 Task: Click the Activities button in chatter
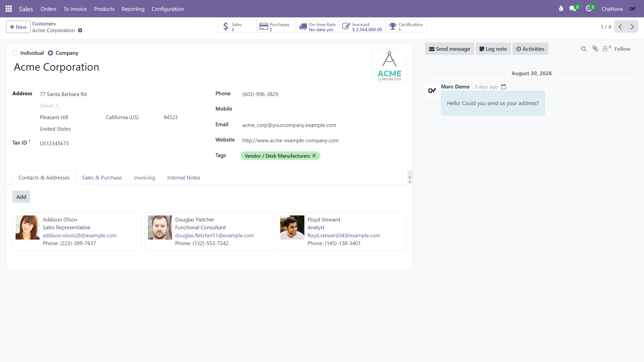[x=530, y=49]
